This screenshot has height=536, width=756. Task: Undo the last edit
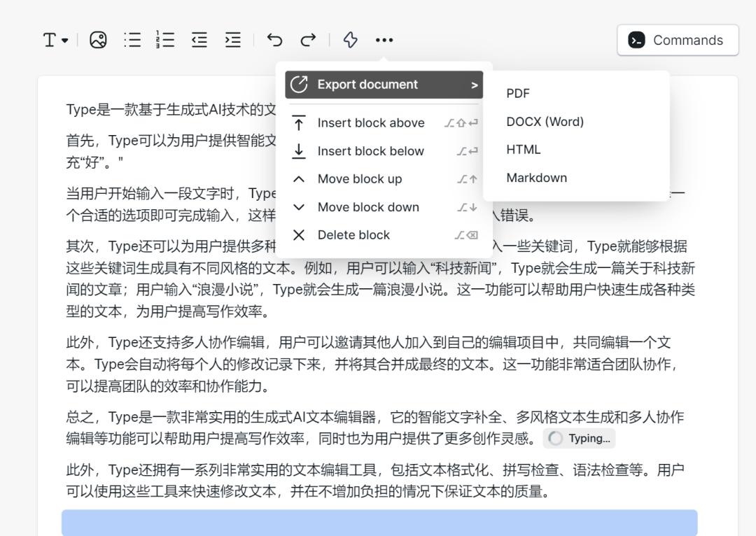tap(274, 40)
